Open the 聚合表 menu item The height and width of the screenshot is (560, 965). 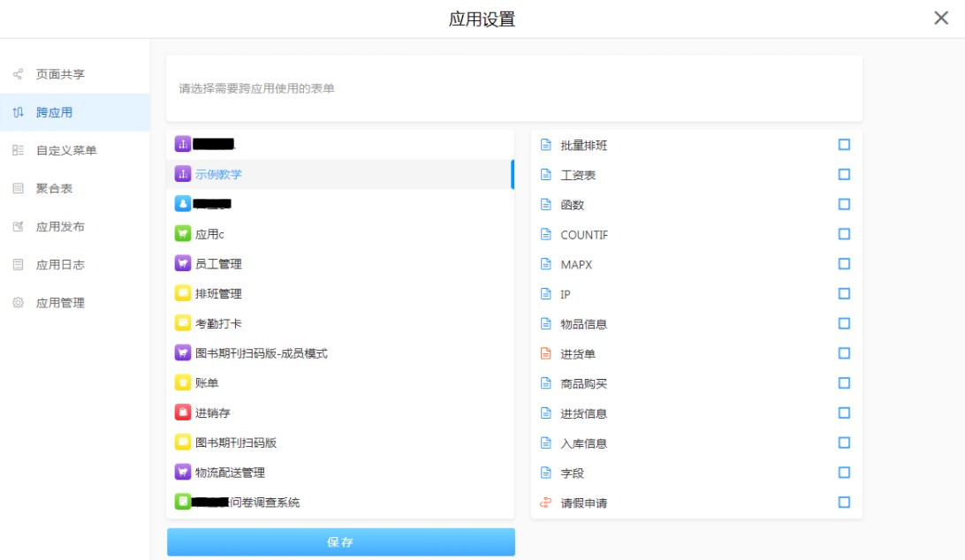coord(54,188)
